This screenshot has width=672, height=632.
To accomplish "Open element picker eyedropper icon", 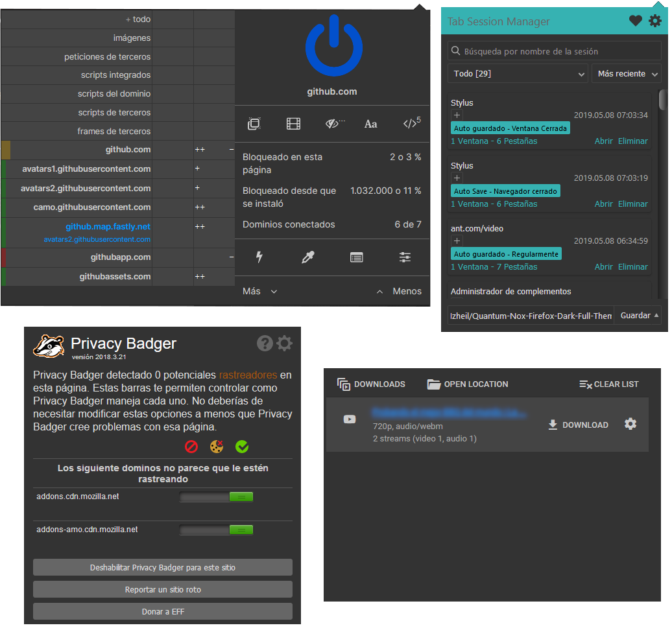I will click(x=308, y=257).
